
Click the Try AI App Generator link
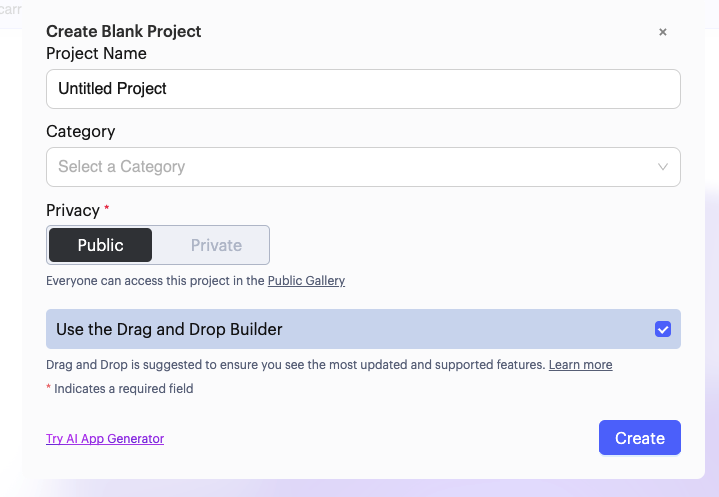(105, 439)
